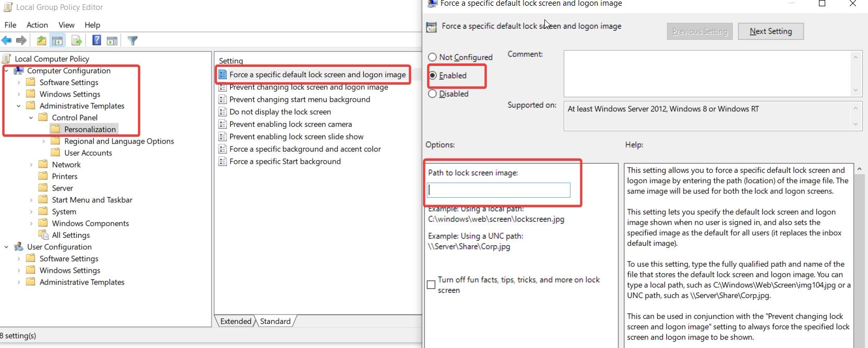Open Help via blue question mark icon
868x348 pixels.
pos(97,41)
